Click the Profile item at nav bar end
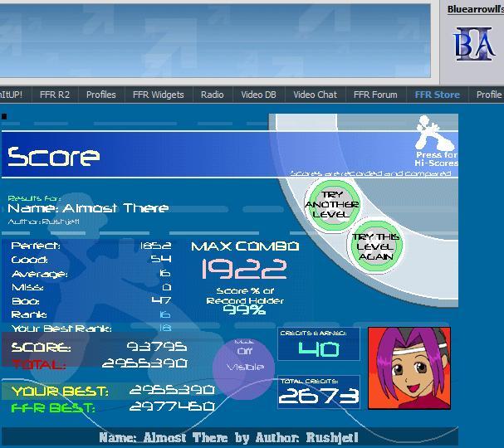Image resolution: width=504 pixels, height=448 pixels. 488,95
